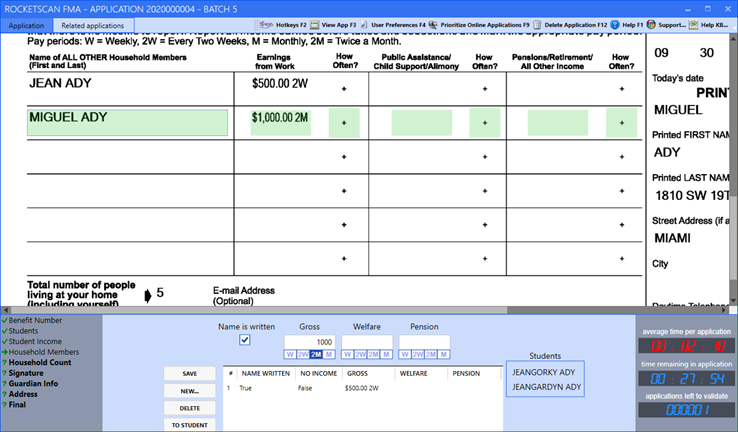This screenshot has height=432, width=738.
Task: Go to the Students validation step
Action: click(x=23, y=331)
